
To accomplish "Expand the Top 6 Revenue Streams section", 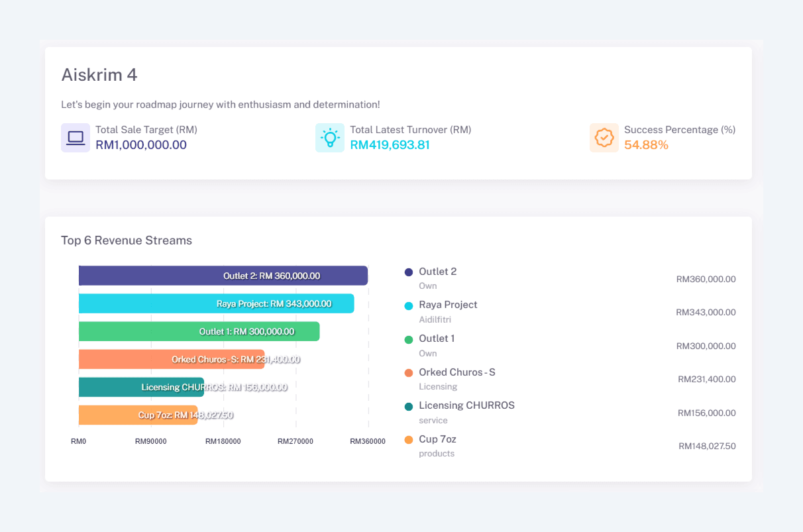I will [x=127, y=240].
